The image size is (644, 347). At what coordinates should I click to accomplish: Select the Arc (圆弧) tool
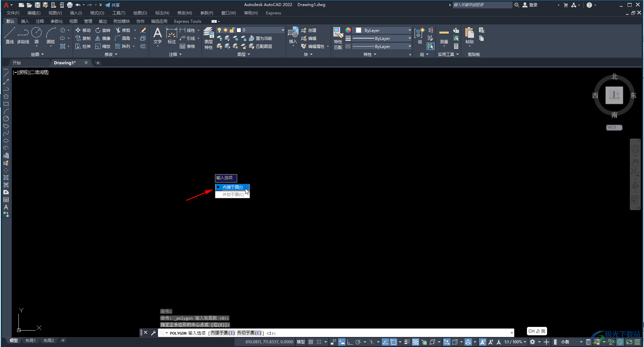tap(51, 36)
